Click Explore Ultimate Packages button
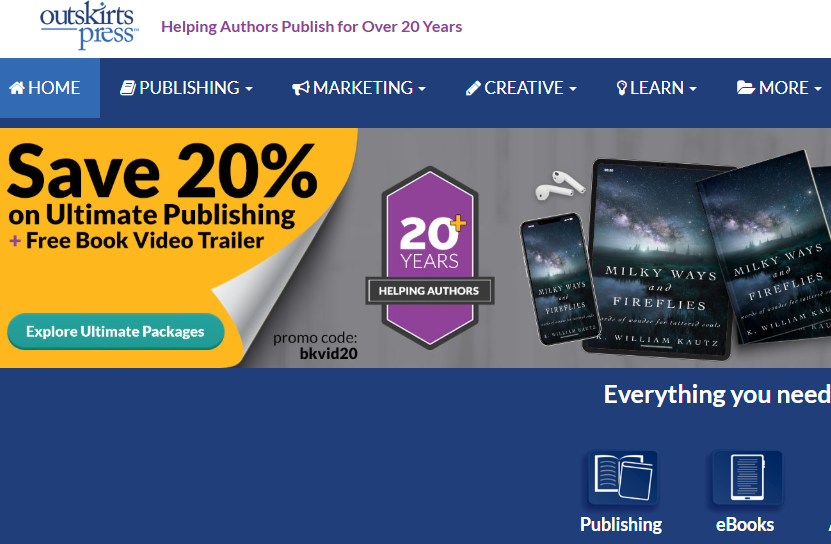 pyautogui.click(x=116, y=331)
